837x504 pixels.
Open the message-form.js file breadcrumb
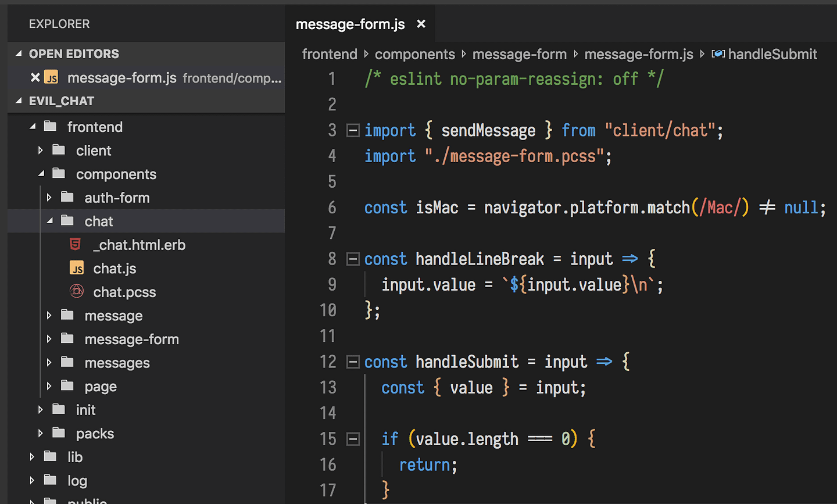[639, 54]
